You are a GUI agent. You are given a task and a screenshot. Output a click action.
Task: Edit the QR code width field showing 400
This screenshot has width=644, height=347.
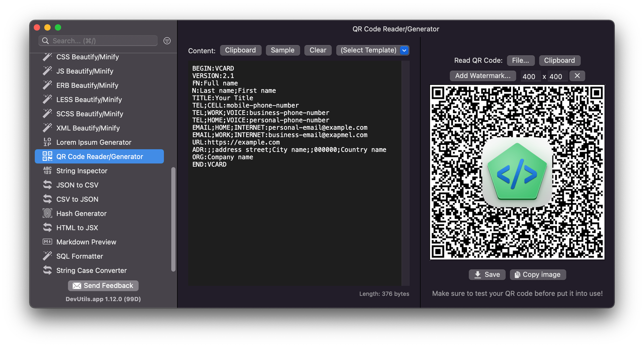530,76
